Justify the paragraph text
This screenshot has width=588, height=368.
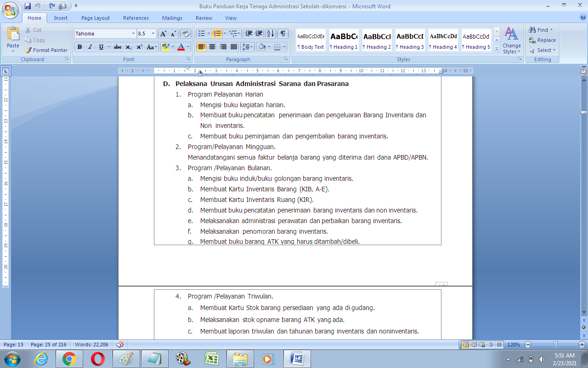[234, 47]
